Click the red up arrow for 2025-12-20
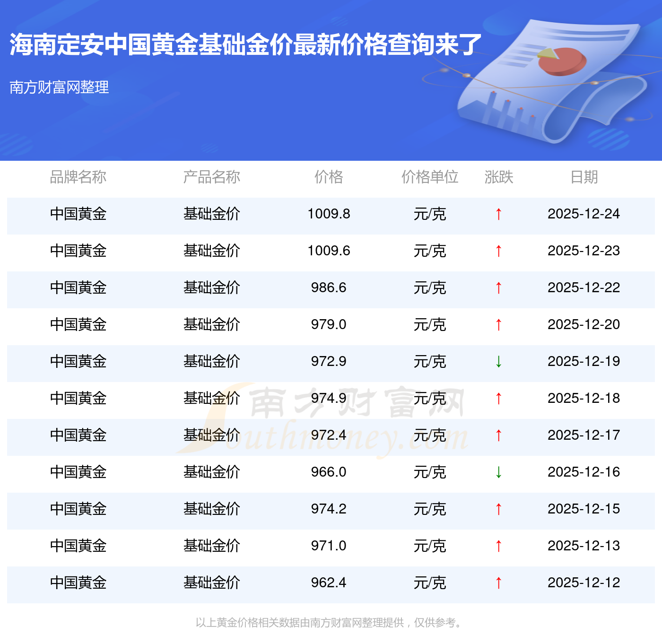662x644 pixels. [498, 325]
